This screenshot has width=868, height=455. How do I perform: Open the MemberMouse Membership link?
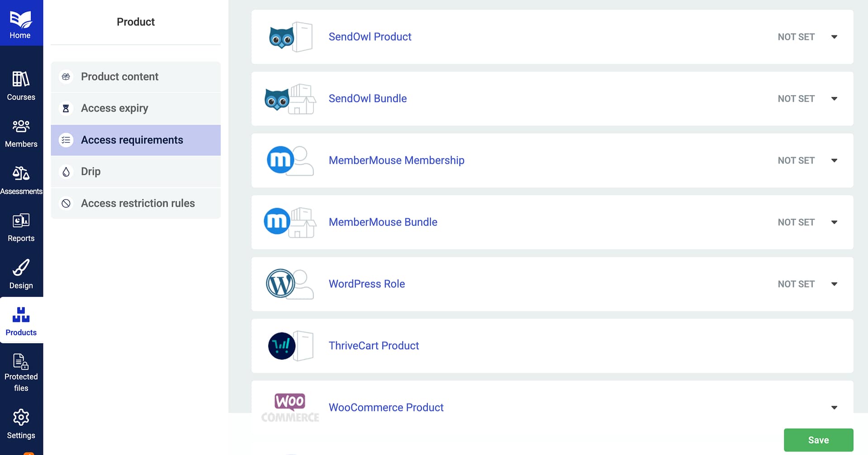tap(396, 160)
